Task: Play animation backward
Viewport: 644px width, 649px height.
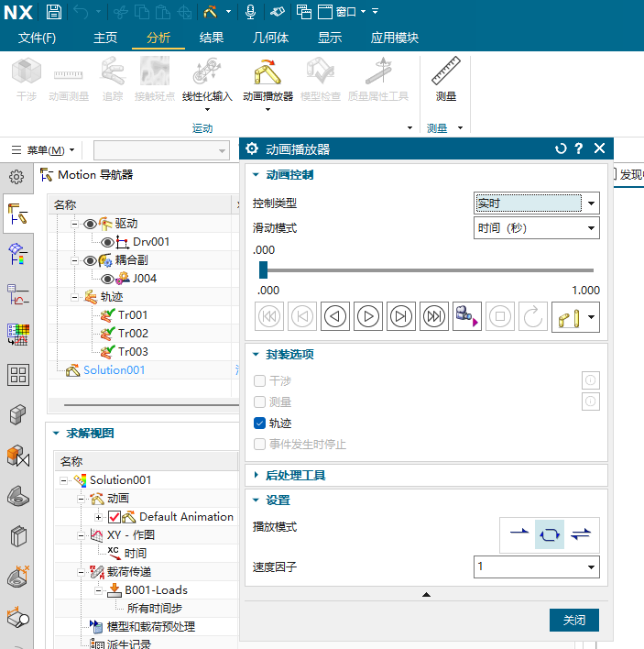Action: pyautogui.click(x=335, y=316)
